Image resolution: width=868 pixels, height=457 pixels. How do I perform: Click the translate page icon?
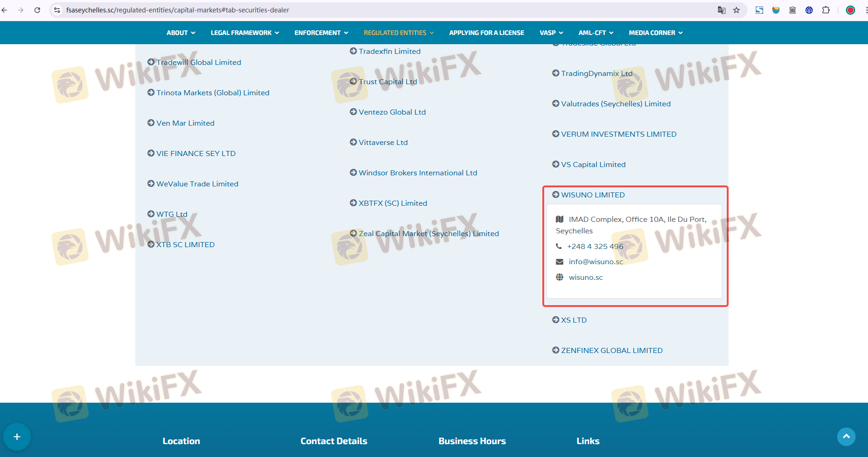pyautogui.click(x=721, y=10)
